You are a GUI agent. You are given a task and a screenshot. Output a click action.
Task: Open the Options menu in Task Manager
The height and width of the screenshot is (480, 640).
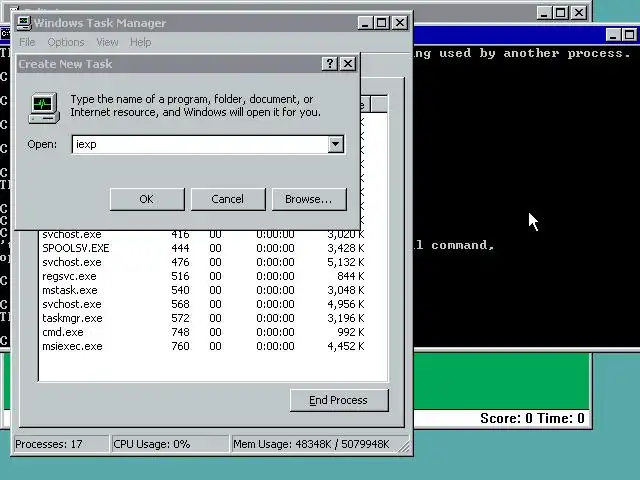click(66, 42)
